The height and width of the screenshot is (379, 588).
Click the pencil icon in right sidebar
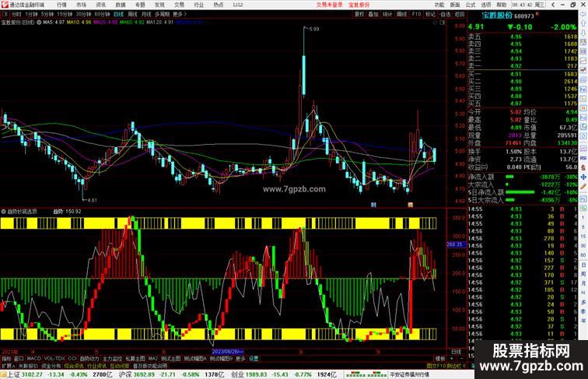click(583, 186)
